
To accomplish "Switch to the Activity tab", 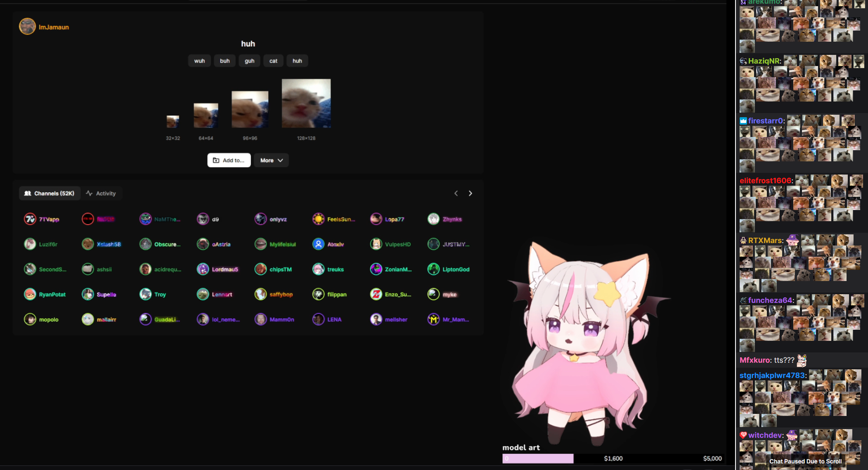I will (101, 194).
